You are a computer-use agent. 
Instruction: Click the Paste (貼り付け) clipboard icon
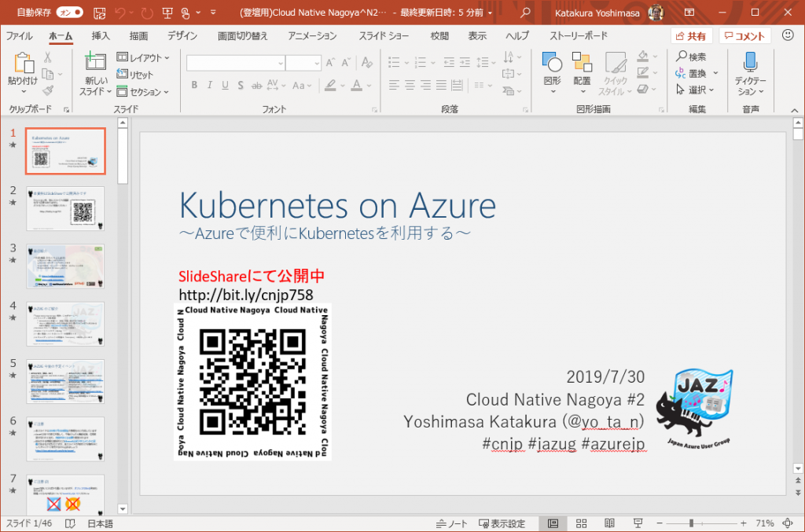pyautogui.click(x=23, y=63)
